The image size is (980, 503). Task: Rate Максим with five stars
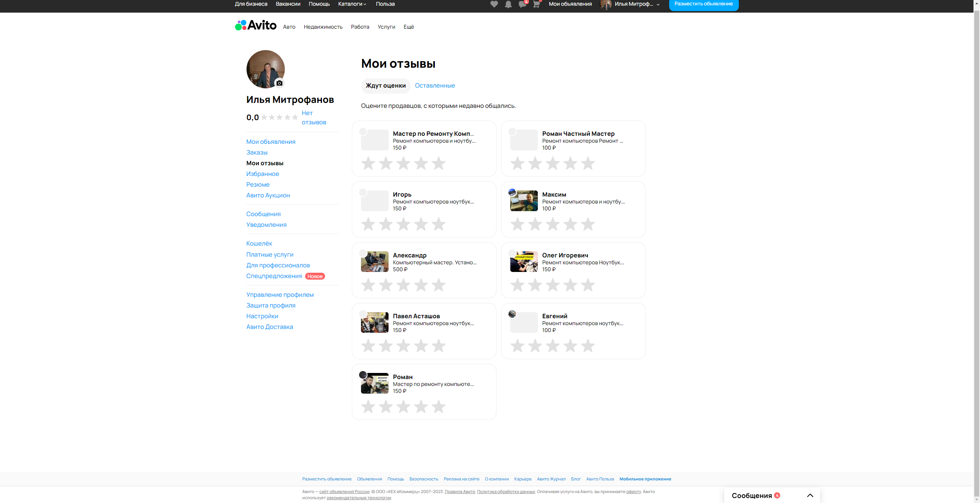point(588,224)
